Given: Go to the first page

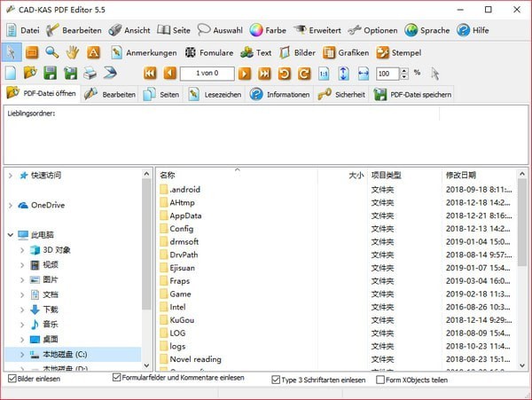Looking at the screenshot, I should click(150, 74).
